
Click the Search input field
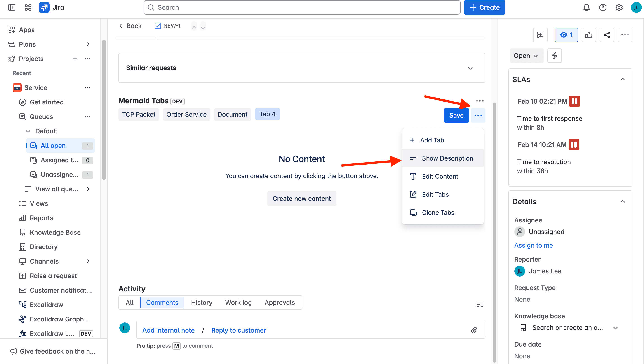pyautogui.click(x=302, y=7)
